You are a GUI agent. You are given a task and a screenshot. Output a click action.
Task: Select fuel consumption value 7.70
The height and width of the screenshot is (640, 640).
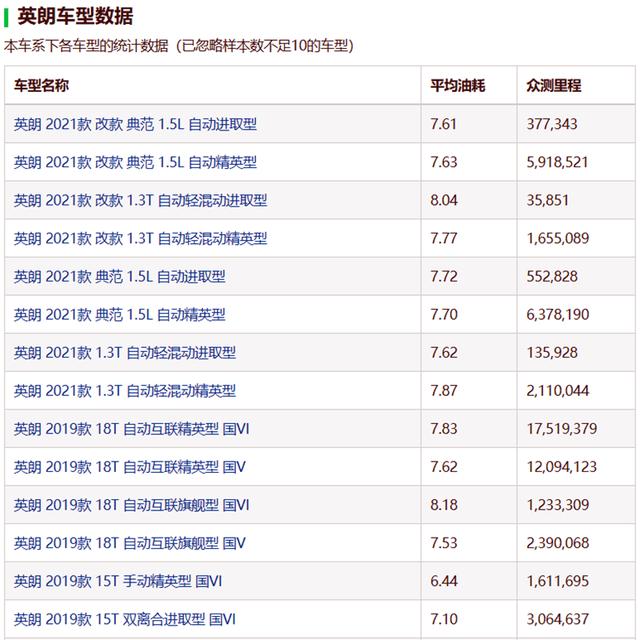[444, 315]
